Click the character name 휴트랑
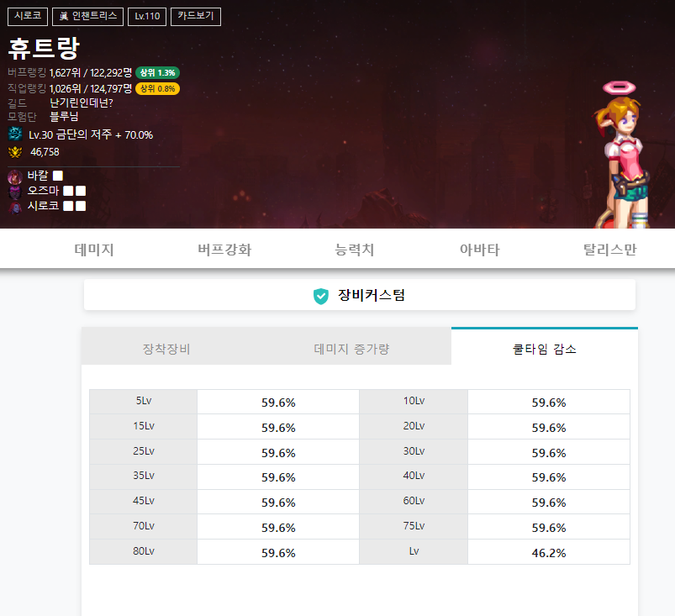Viewport: 675px width, 616px height. click(44, 48)
